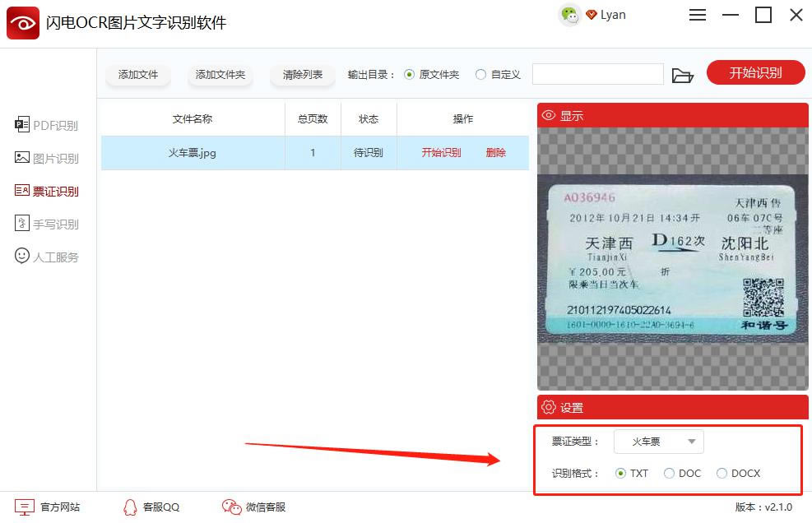Image resolution: width=812 pixels, height=523 pixels.
Task: Open 客服QQ support from bottom bar
Action: 151,507
